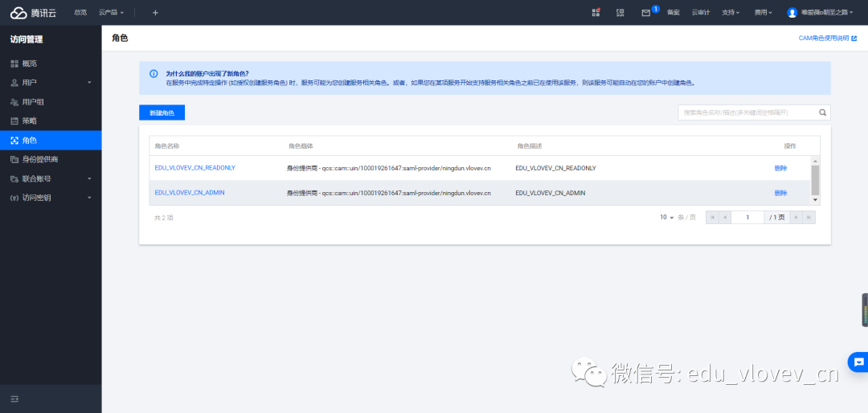Open the 10 条/页 page size dropdown
This screenshot has width=868, height=413.
pos(666,218)
